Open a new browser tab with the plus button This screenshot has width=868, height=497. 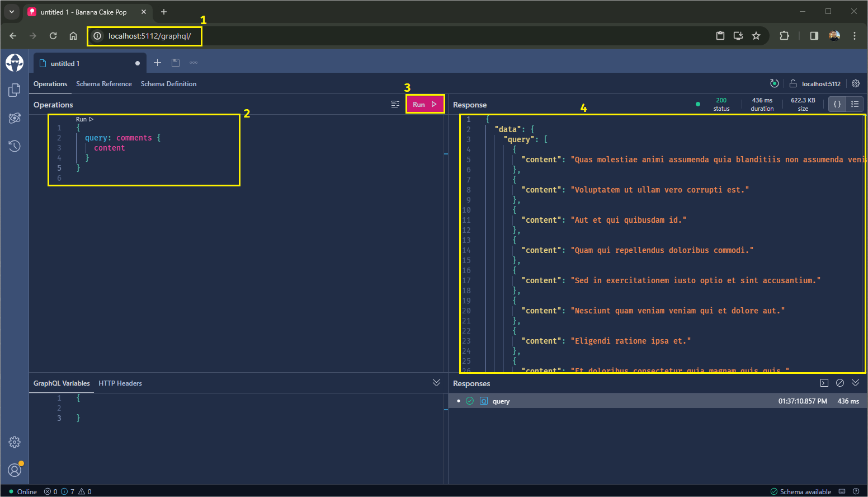[164, 12]
